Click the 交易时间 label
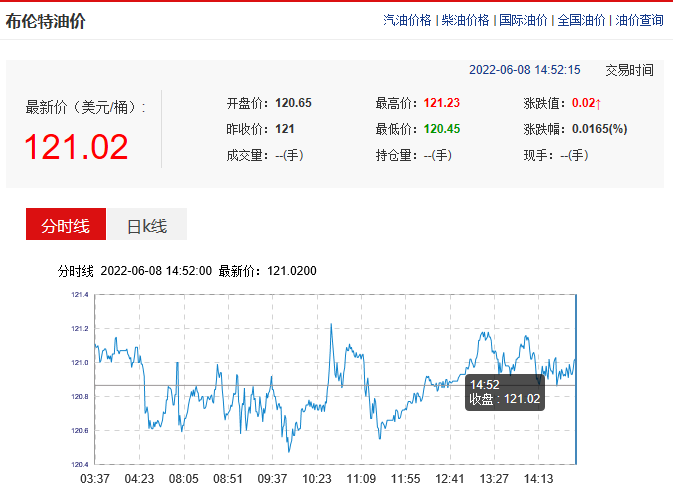 coord(629,70)
